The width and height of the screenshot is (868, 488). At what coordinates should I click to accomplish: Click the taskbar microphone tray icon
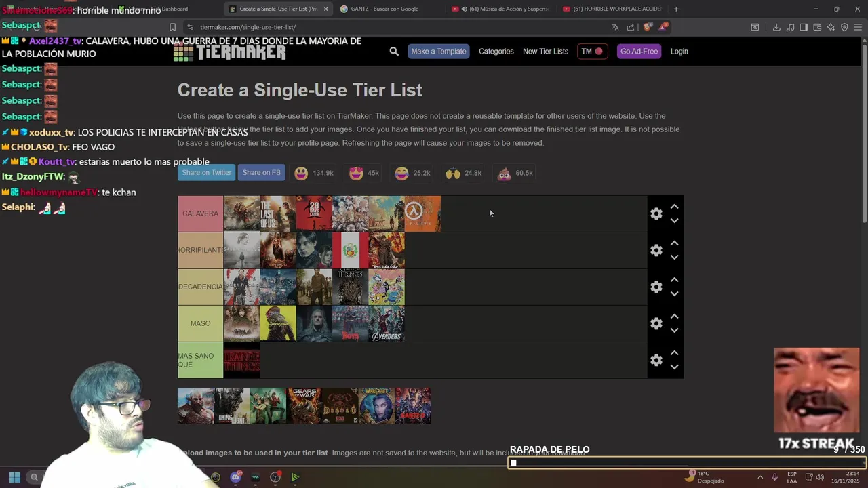(x=774, y=477)
